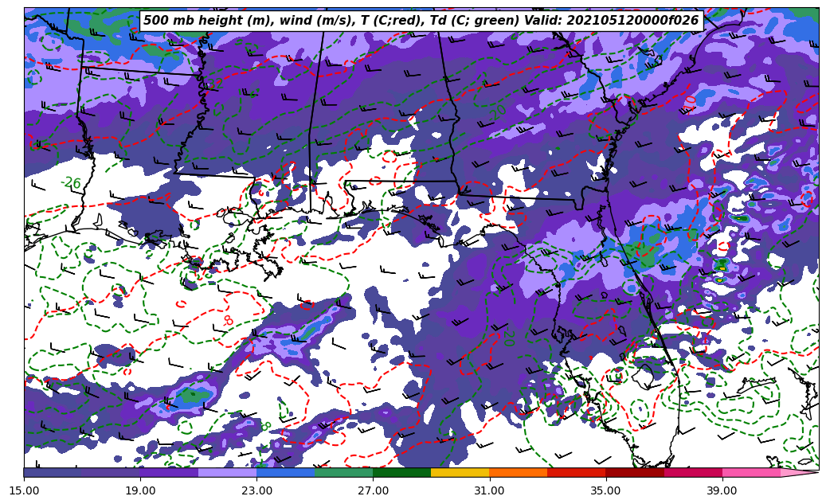The height and width of the screenshot is (504, 826).
Task: Select the light lavender colorbar segment
Action: tap(227, 473)
